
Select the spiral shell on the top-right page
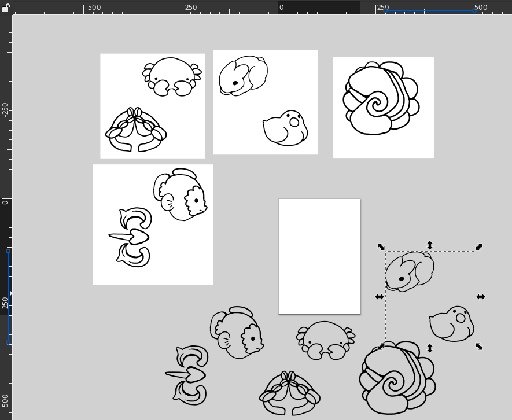tap(379, 101)
